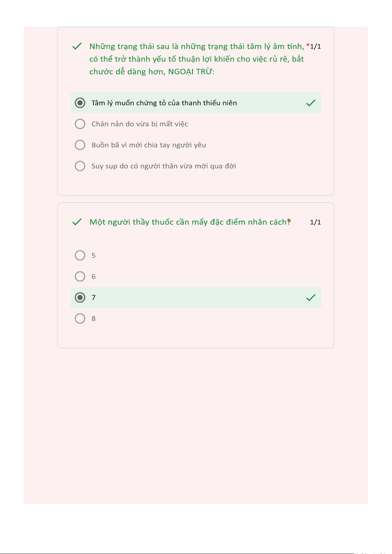
Task: Choose the radio for "Buồn bã vì mới chia tay"
Action: pyautogui.click(x=80, y=145)
